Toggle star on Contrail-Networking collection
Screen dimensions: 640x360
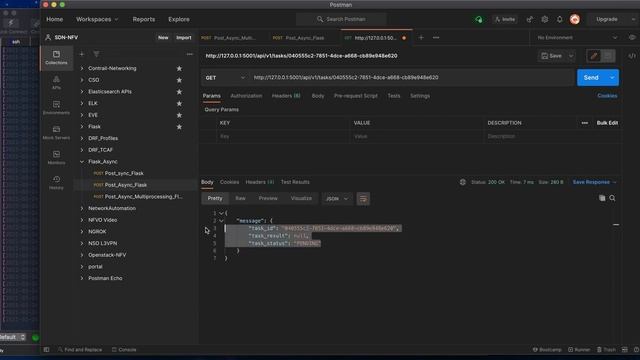(x=179, y=68)
